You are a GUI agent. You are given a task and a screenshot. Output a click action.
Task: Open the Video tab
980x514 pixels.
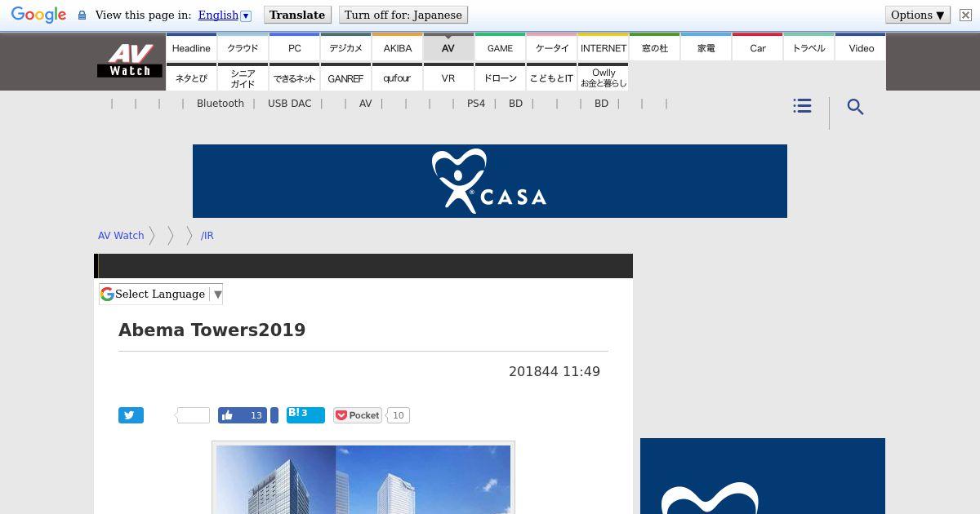(861, 47)
